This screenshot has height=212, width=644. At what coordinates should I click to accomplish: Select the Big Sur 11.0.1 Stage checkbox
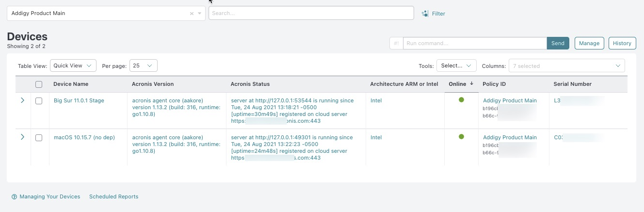[39, 101]
